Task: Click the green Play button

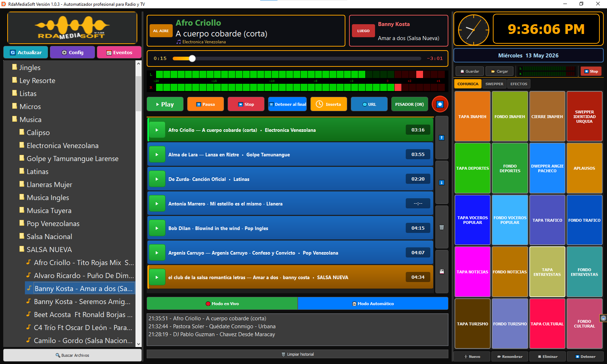Action: [165, 104]
